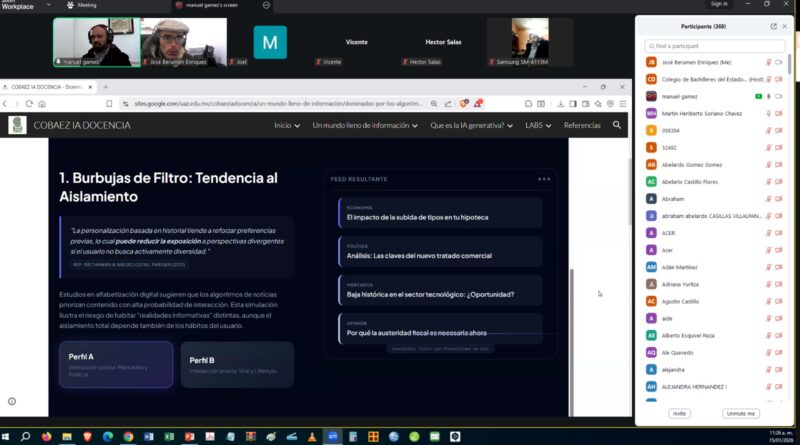The height and width of the screenshot is (445, 800).
Task: Pop out the Participants panel
Action: 773,26
